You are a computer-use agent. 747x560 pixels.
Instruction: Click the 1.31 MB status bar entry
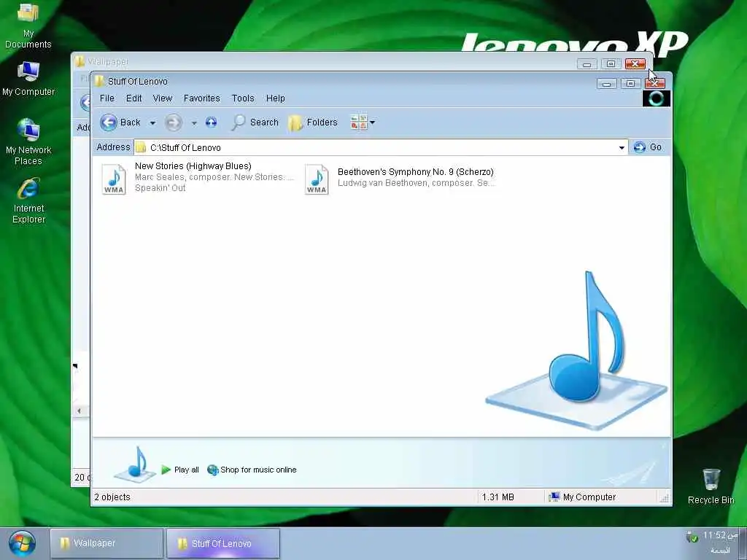tap(498, 497)
